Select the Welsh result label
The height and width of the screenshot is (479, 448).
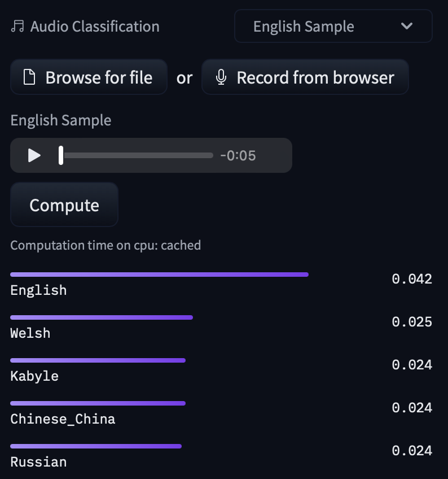point(30,333)
